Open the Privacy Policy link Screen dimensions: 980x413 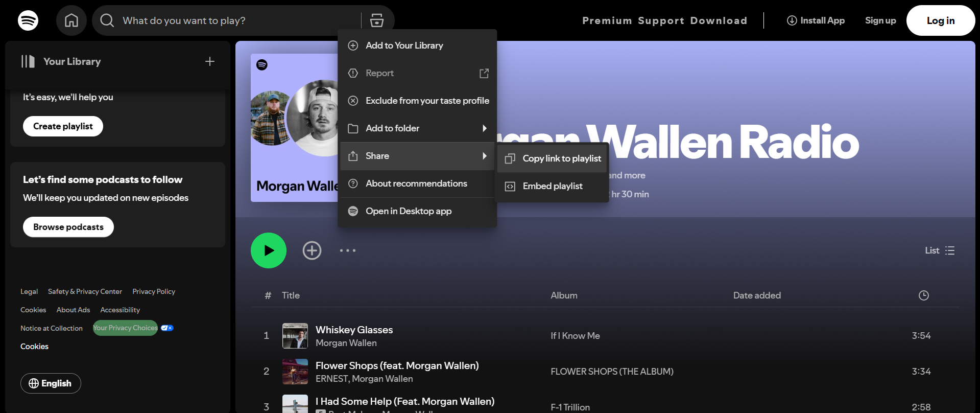click(154, 291)
